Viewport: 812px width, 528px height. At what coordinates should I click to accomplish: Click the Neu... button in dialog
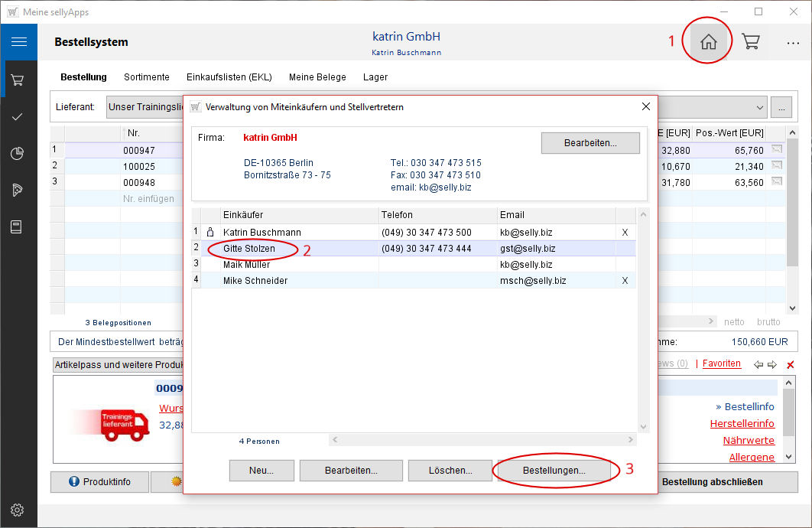point(261,471)
